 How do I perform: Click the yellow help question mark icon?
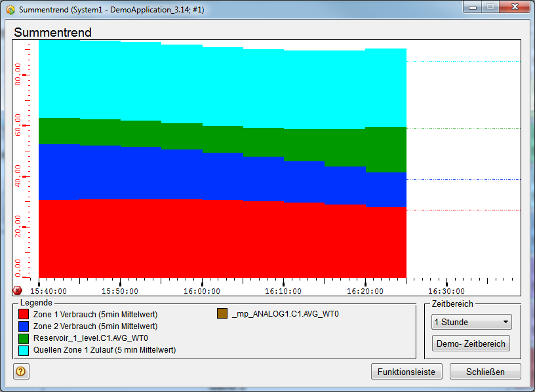[x=21, y=371]
